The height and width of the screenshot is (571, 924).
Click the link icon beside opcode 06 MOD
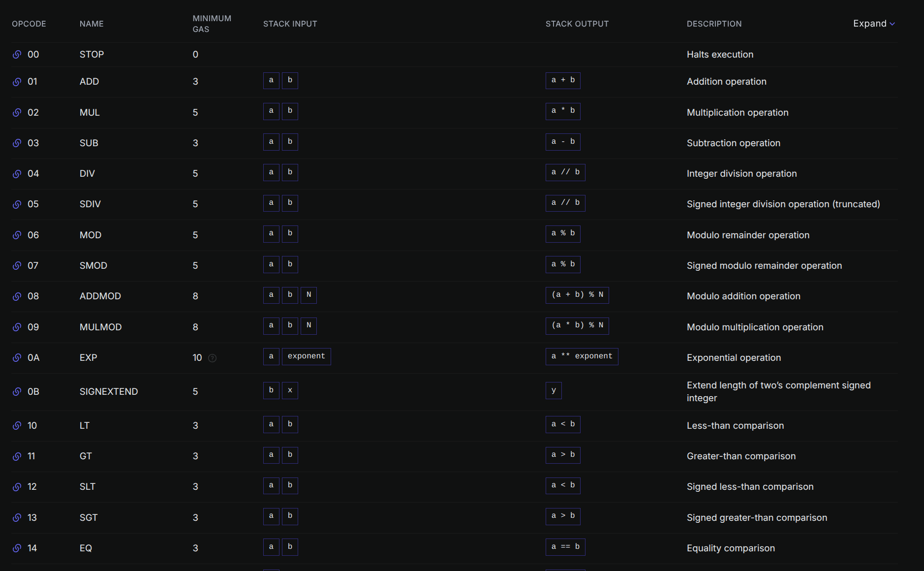17,235
